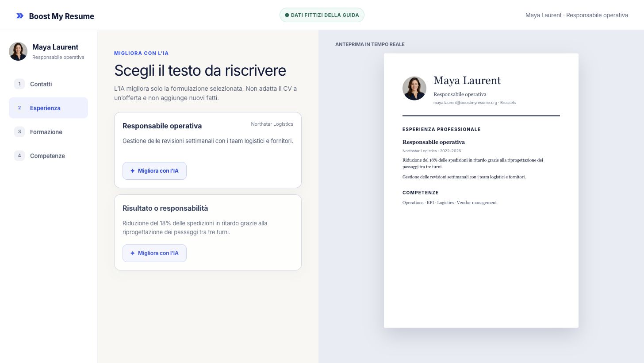
Task: Open the Competenze step in sidebar
Action: tap(48, 155)
